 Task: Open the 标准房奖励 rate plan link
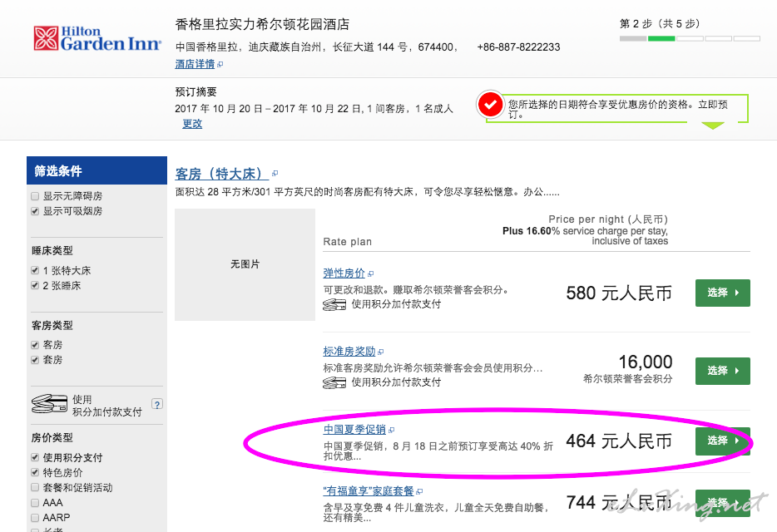[x=349, y=351]
